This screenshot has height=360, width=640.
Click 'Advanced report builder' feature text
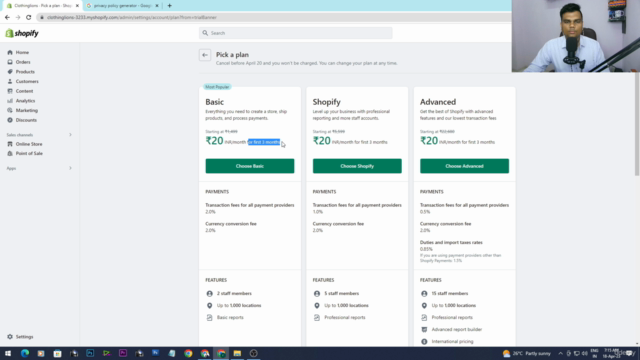[x=457, y=329]
